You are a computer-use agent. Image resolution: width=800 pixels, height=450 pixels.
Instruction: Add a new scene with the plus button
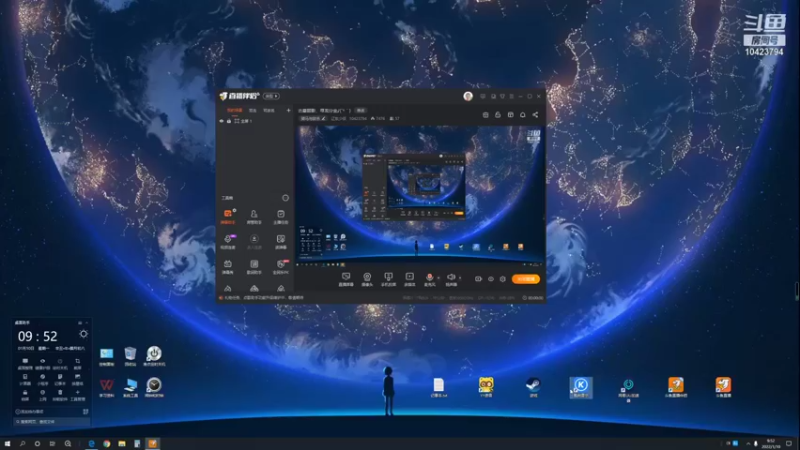pos(288,110)
